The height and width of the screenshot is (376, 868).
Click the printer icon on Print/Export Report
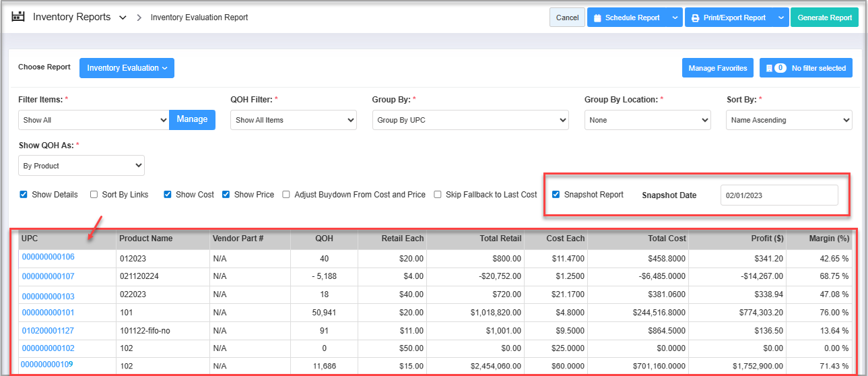click(x=694, y=18)
